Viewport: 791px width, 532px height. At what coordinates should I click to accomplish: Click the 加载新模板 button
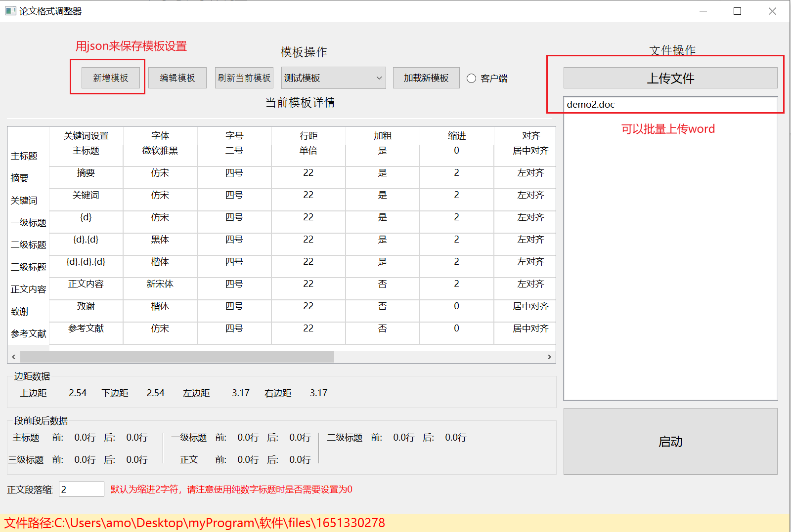(x=426, y=78)
